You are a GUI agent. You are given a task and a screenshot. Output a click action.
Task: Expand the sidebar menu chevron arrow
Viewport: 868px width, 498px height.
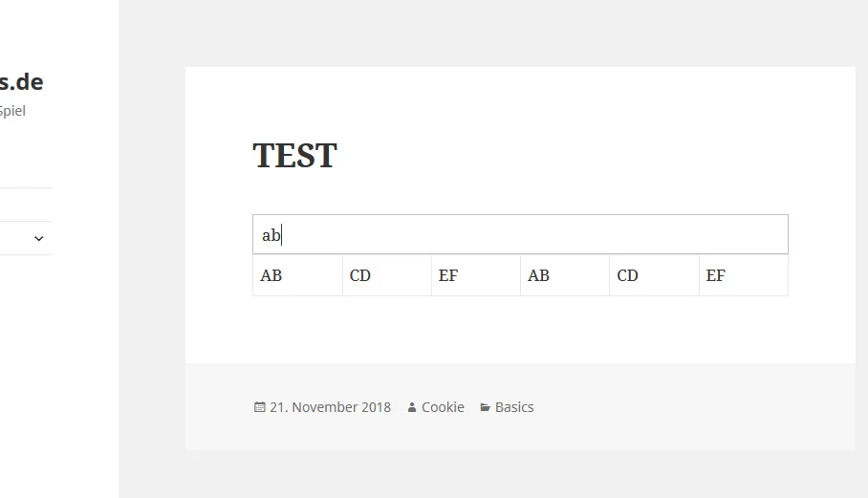39,239
